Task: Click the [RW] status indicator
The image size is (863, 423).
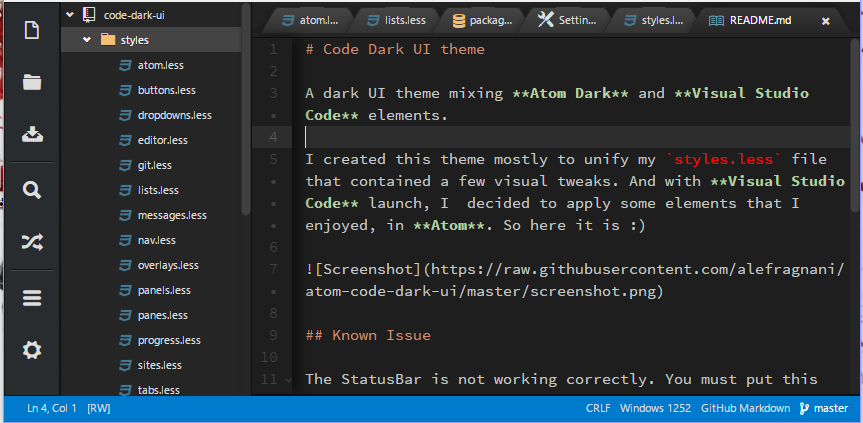Action: tap(99, 409)
